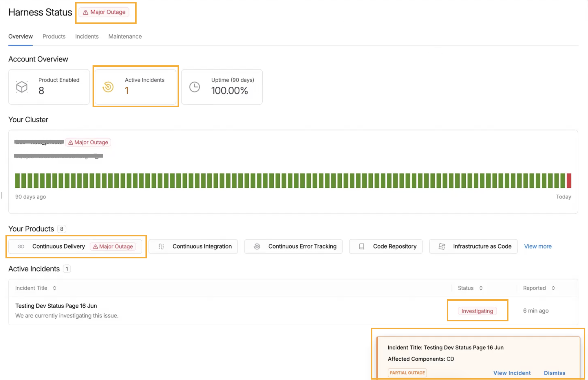Click the Infrastructure as Code icon
The height and width of the screenshot is (380, 588).
coord(442,246)
